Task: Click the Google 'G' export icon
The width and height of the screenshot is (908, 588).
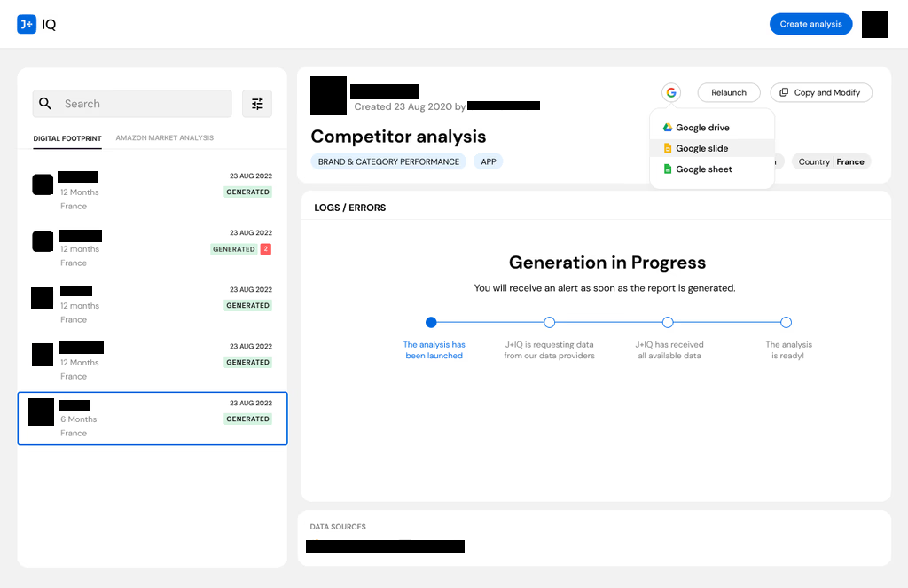Action: point(671,92)
